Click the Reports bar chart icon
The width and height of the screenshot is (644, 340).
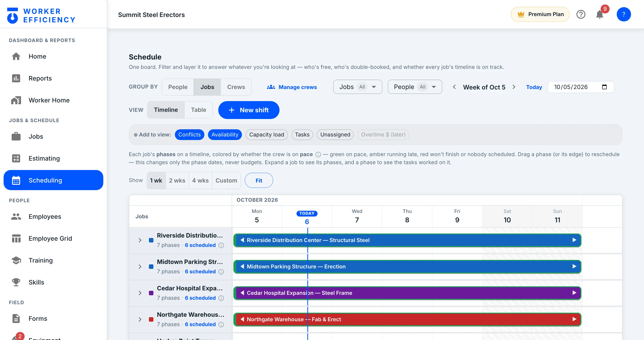[x=16, y=78]
